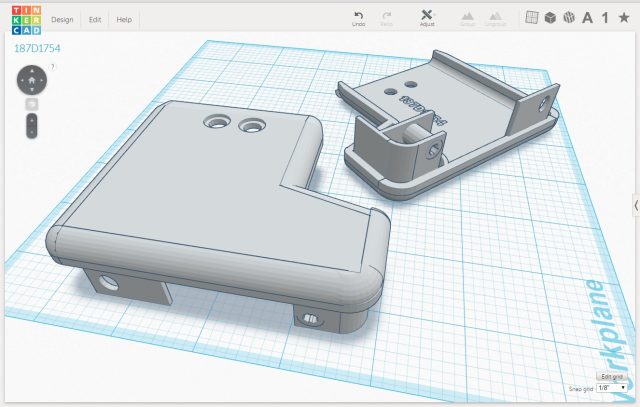The width and height of the screenshot is (640, 407).
Task: Select the letter A shapes icon
Action: (x=587, y=18)
